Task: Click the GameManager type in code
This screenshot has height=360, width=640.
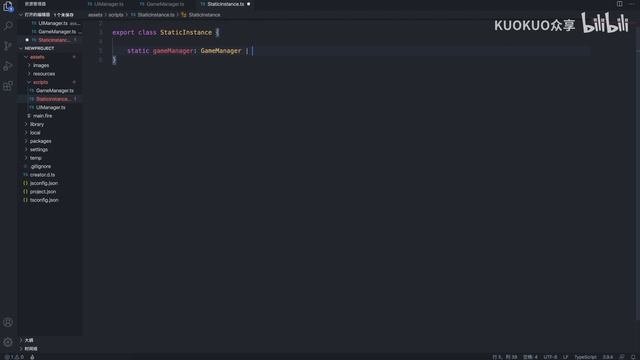Action: 221,51
